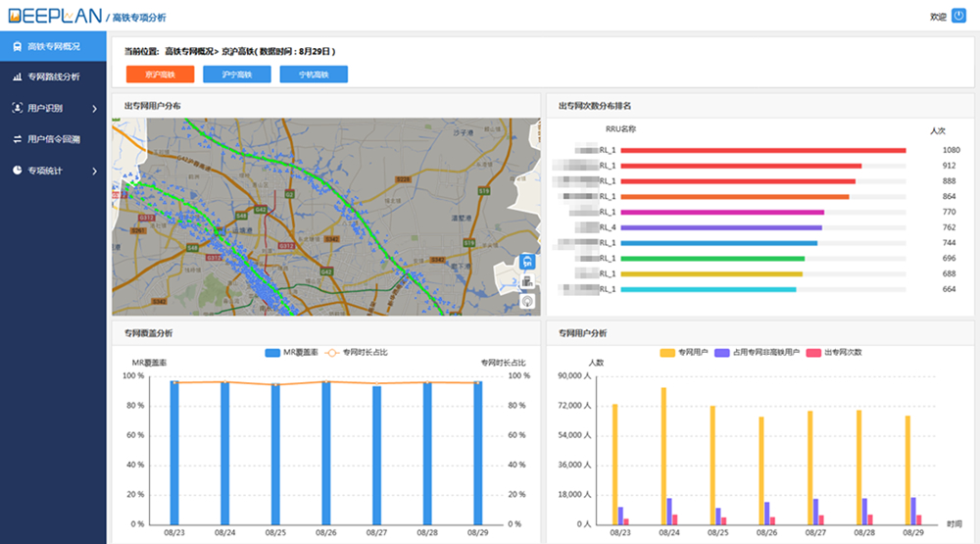The image size is (980, 544).
Task: Click the building layer icon on map
Action: (528, 282)
